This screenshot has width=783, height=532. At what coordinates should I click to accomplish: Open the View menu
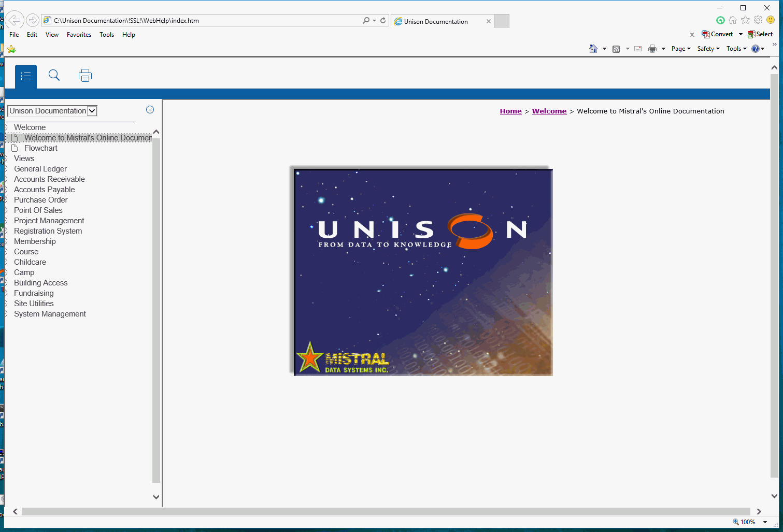(x=52, y=35)
